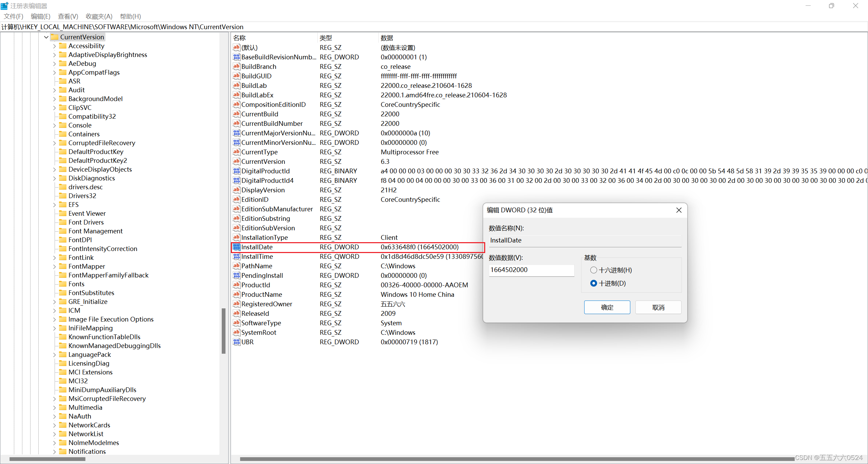Click the BuildLabEx string value icon
This screenshot has width=868, height=464.
[x=236, y=95]
